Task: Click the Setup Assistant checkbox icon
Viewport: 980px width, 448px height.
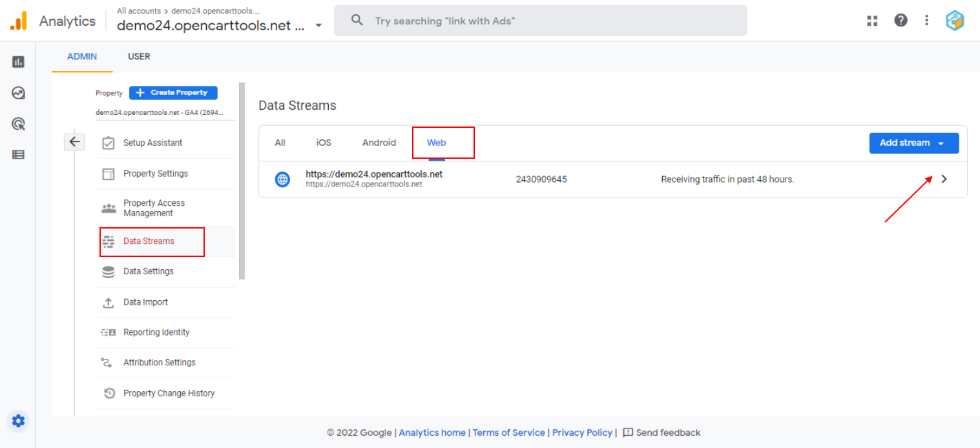Action: pos(109,143)
